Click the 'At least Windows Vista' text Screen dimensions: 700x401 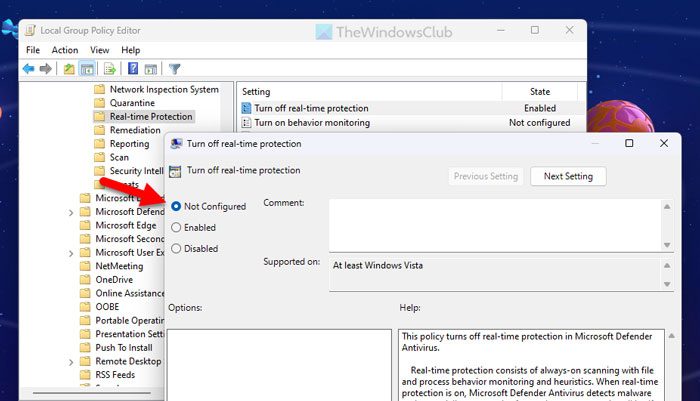(378, 265)
